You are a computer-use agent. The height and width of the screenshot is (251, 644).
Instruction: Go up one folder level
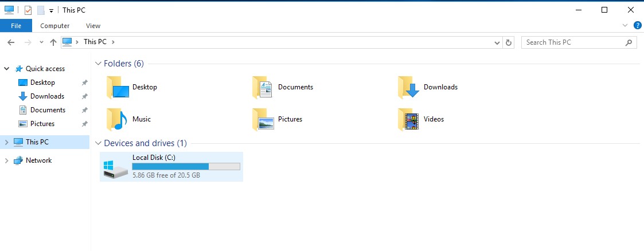[x=53, y=42]
